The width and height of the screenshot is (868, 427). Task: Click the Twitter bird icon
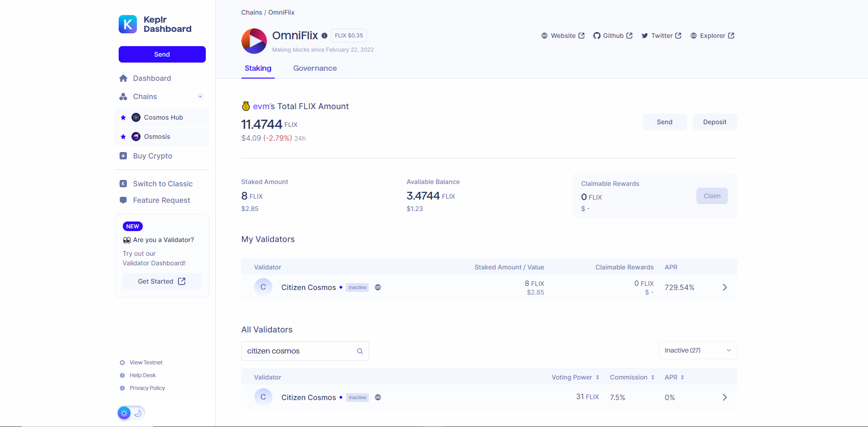coord(645,36)
